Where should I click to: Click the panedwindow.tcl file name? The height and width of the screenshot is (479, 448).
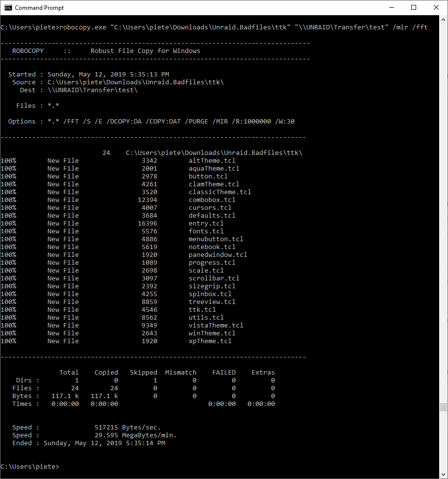click(218, 255)
